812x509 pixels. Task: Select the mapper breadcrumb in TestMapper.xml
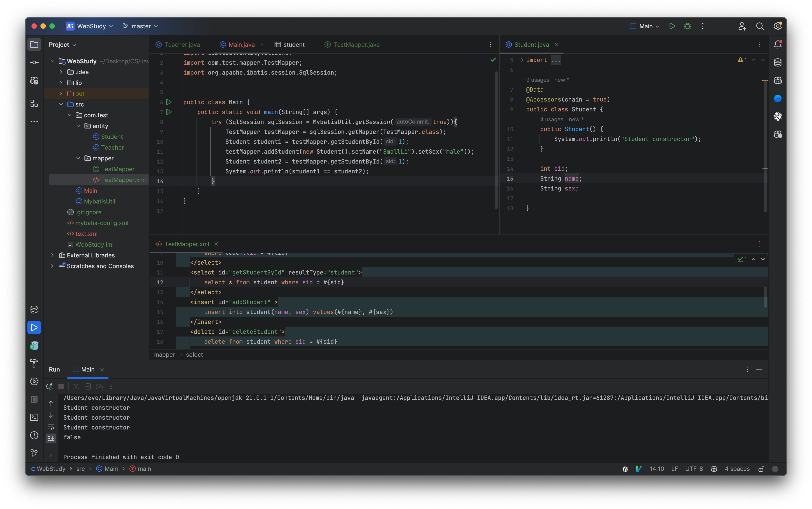click(x=164, y=354)
